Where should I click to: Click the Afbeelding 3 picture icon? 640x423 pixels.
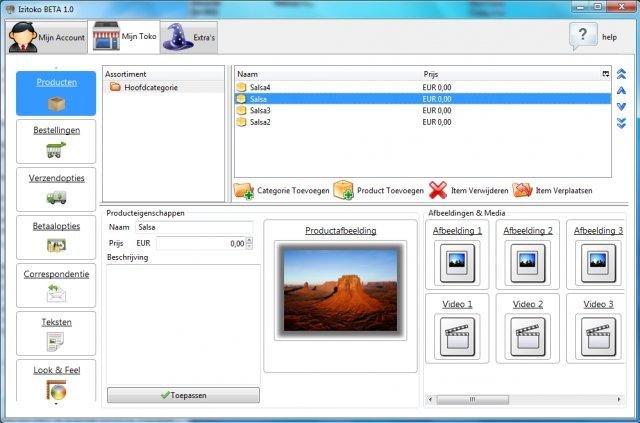point(598,263)
